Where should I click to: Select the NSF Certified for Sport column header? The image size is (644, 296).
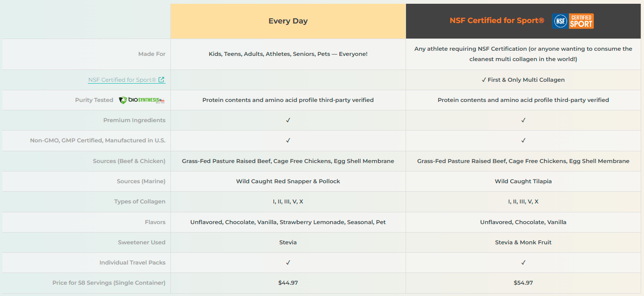click(x=497, y=20)
